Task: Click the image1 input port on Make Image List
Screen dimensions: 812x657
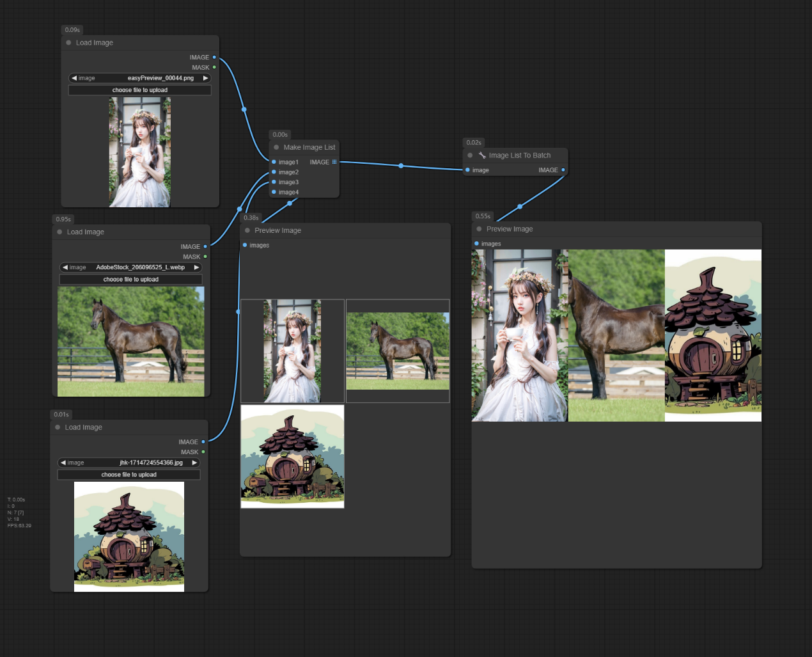Action: 274,162
